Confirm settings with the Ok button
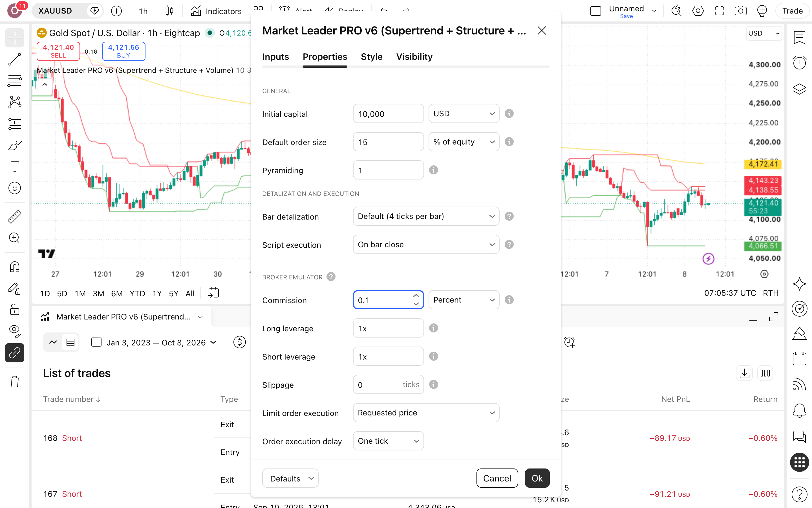Screen dimensions: 812x508 coord(537,478)
